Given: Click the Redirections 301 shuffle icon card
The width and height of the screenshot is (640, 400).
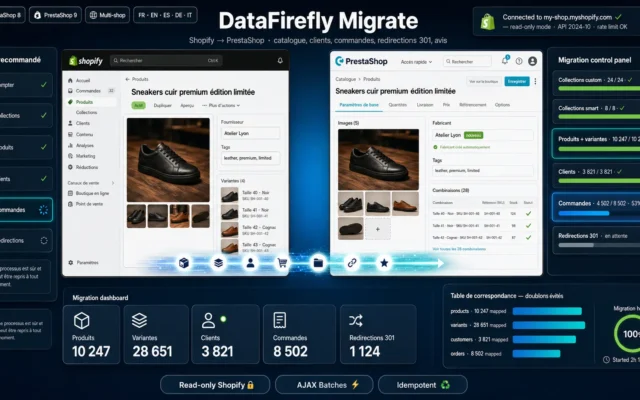Looking at the screenshot, I should pyautogui.click(x=378, y=334).
